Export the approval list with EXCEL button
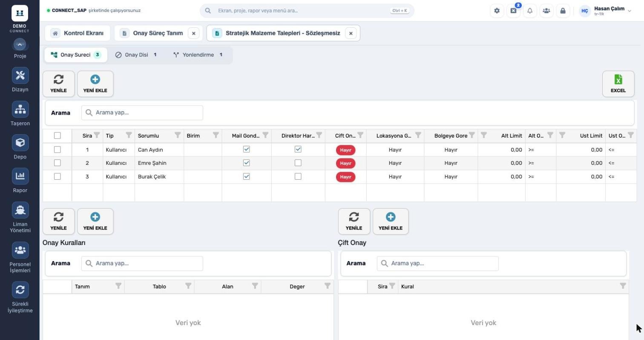The image size is (644, 340). coord(618,84)
